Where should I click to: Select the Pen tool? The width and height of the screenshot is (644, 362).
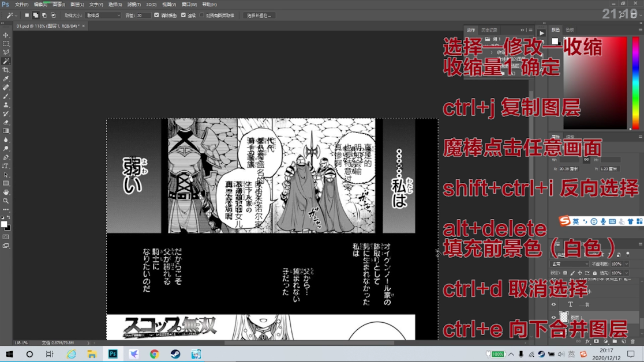6,157
